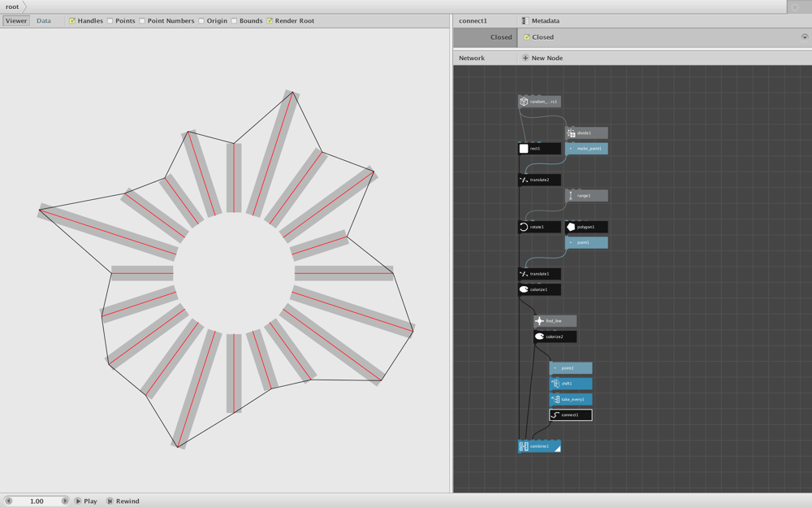812x508 pixels.
Task: Uncheck the Render Root option
Action: pyautogui.click(x=270, y=21)
